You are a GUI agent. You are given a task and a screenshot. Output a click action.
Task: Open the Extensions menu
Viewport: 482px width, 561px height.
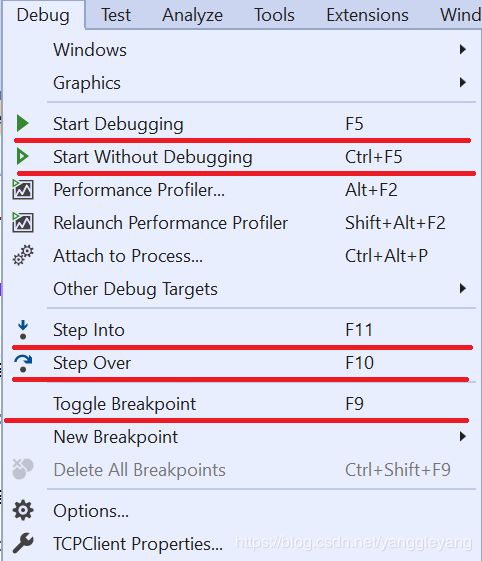[367, 15]
